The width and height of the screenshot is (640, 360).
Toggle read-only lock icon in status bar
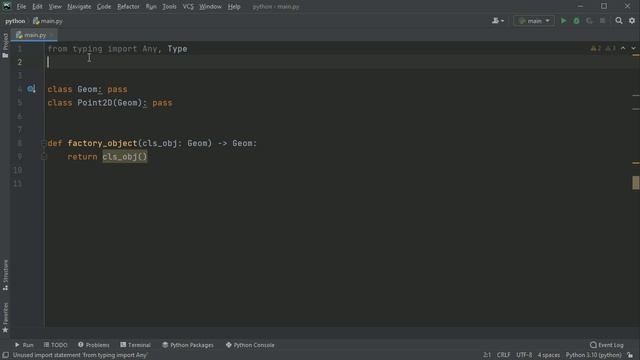(630, 355)
